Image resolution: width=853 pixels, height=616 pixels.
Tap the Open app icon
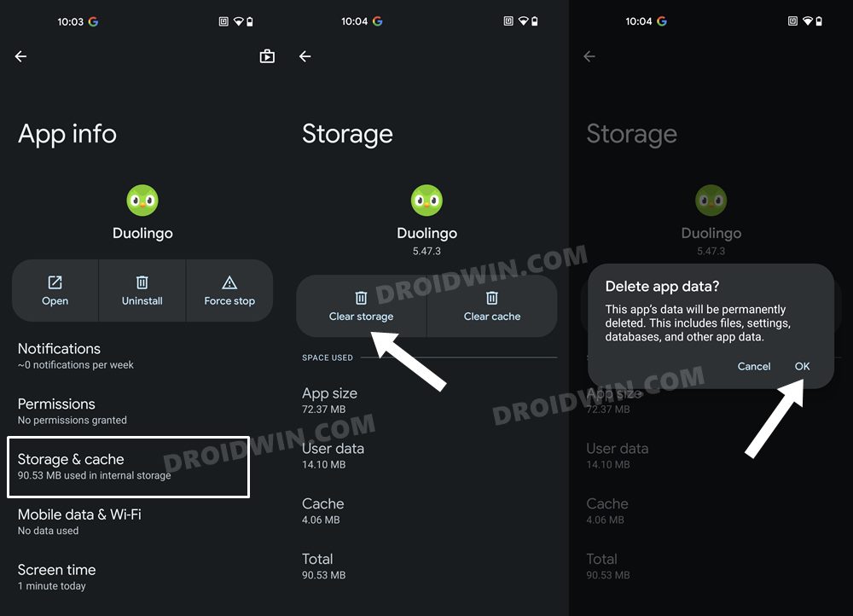tap(55, 282)
